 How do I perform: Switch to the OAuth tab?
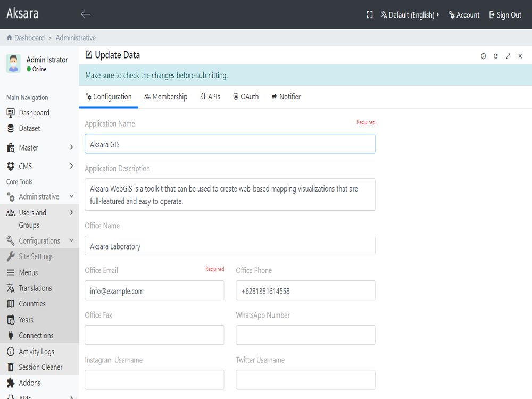246,97
